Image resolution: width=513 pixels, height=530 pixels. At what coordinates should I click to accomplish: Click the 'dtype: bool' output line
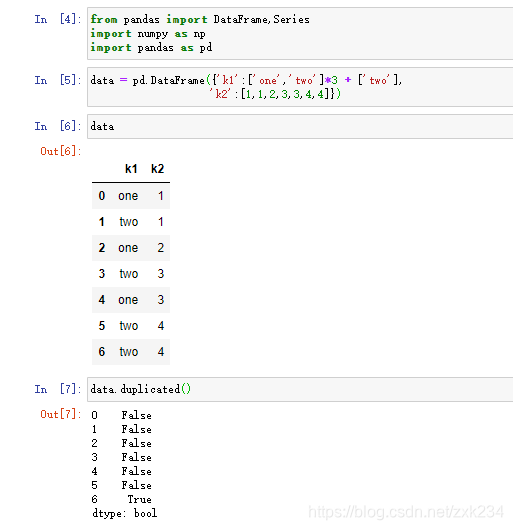124,513
